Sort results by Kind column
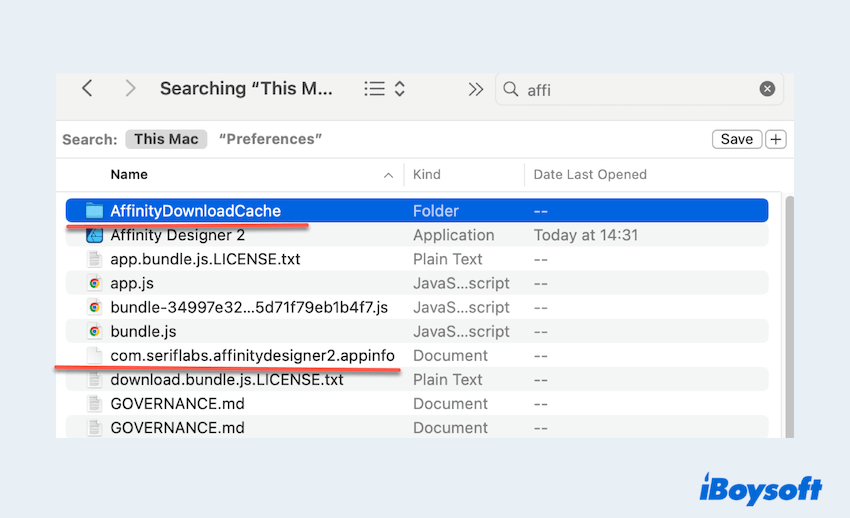The width and height of the screenshot is (850, 518). click(x=427, y=175)
